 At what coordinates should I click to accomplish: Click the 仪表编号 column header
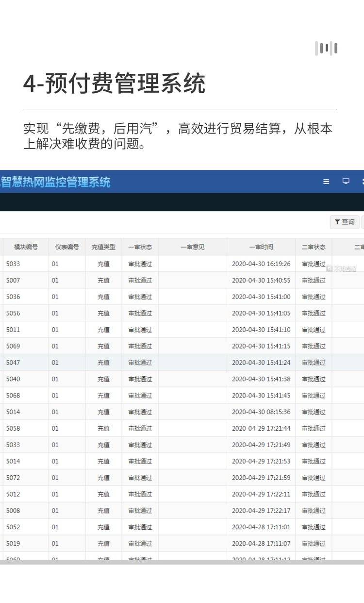(66, 247)
